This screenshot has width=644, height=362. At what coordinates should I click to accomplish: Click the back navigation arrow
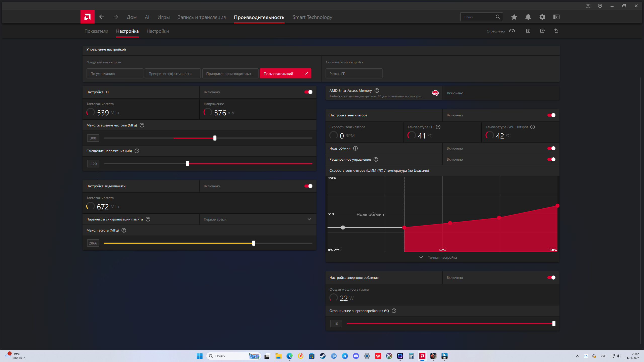point(101,17)
